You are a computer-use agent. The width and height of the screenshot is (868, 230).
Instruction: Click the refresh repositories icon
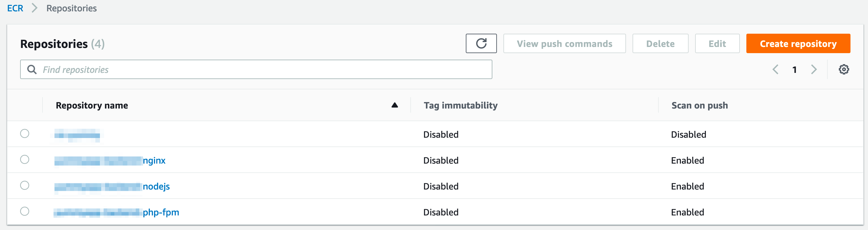(x=481, y=43)
